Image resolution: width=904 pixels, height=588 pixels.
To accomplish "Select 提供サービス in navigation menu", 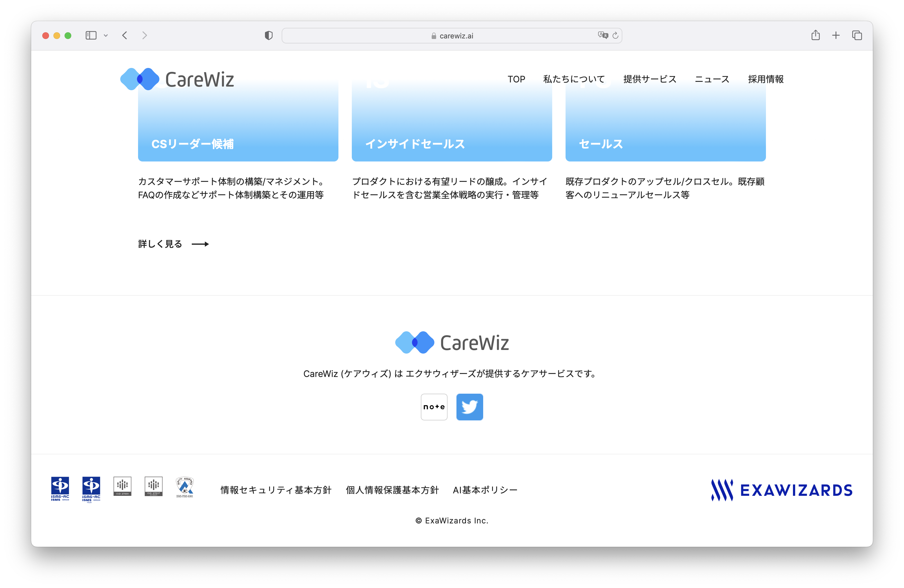I will pyautogui.click(x=650, y=79).
